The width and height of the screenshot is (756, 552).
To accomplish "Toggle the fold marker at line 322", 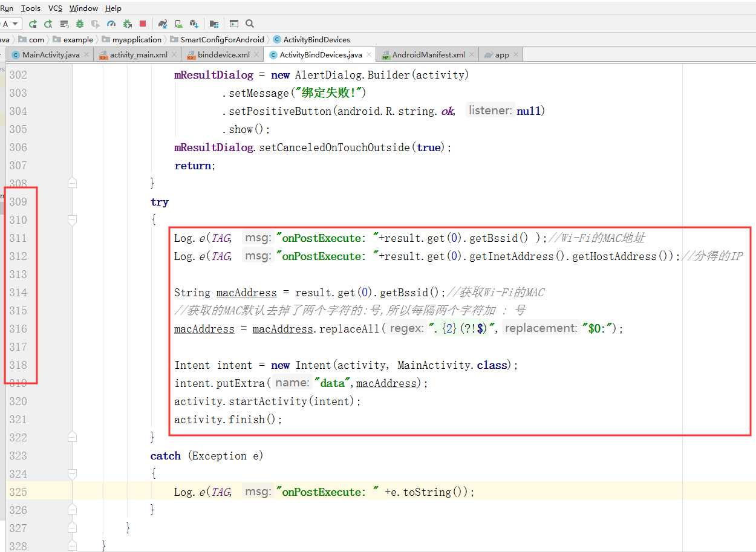I will (73, 437).
